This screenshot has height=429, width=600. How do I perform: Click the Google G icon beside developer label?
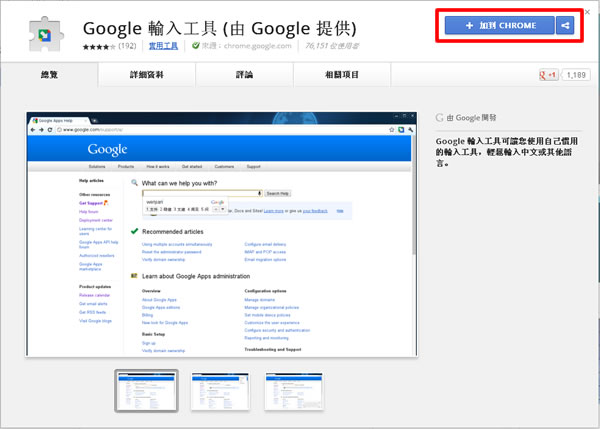click(x=440, y=118)
